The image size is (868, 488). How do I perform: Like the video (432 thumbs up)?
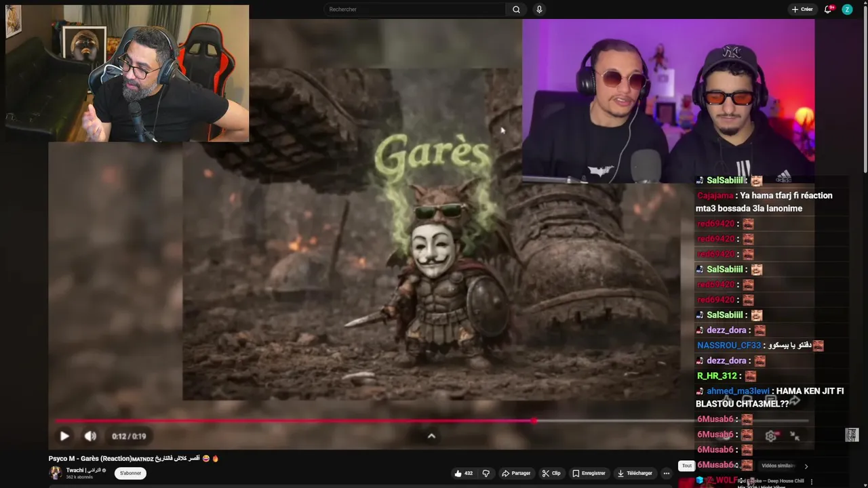(x=464, y=473)
